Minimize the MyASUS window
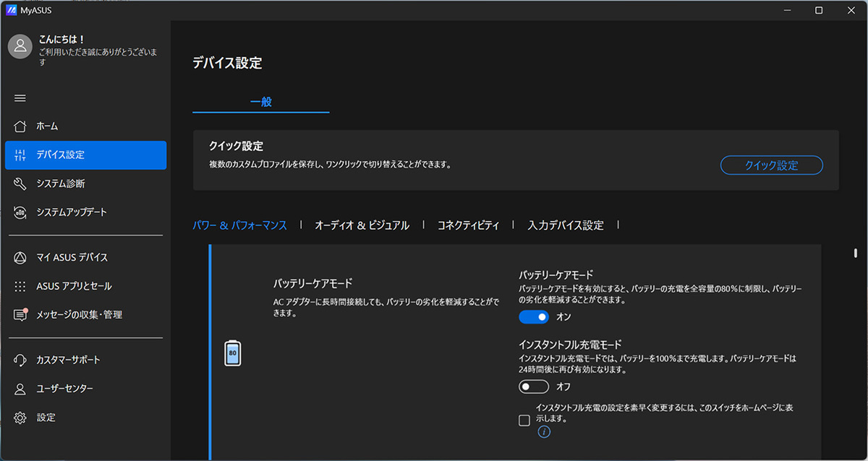Viewport: 868px width, 461px height. pyautogui.click(x=786, y=10)
